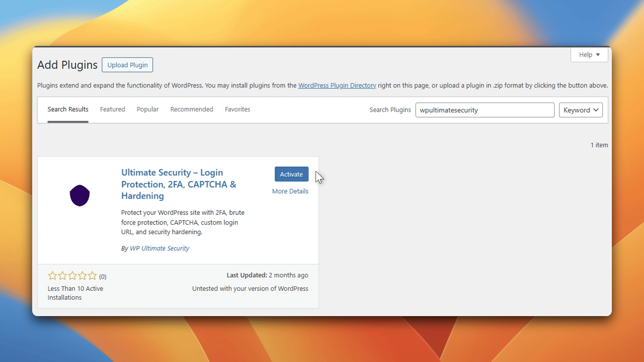Open the Favorites plugins tab
This screenshot has height=362, width=644.
(x=237, y=109)
